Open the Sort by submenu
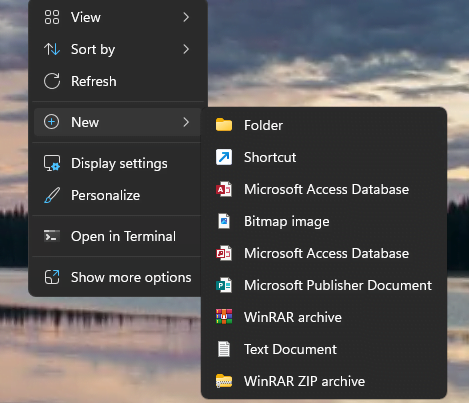Viewport: 469px width, 403px height. pyautogui.click(x=118, y=49)
